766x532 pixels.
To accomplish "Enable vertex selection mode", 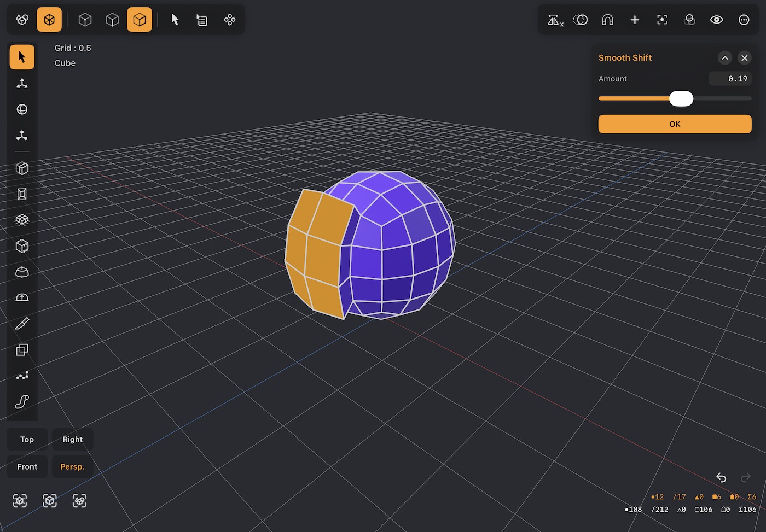I will tap(85, 20).
